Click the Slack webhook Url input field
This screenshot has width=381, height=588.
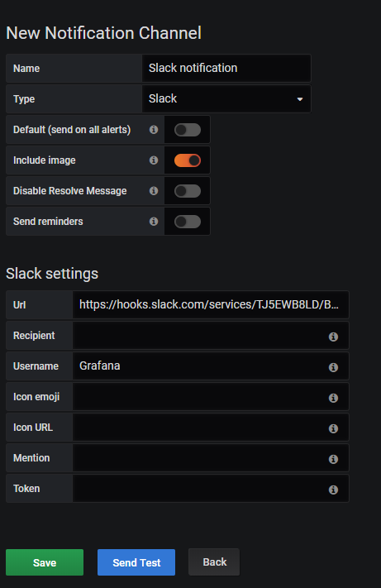click(x=211, y=304)
